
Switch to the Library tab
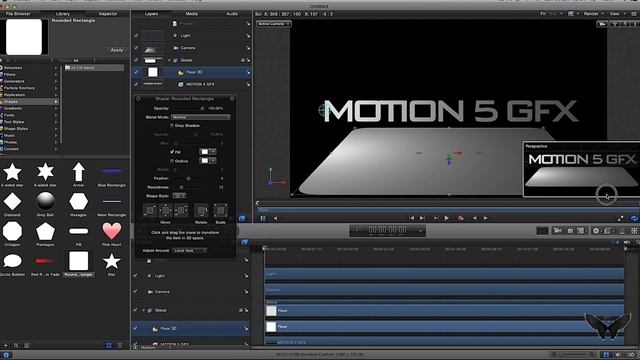[62, 14]
